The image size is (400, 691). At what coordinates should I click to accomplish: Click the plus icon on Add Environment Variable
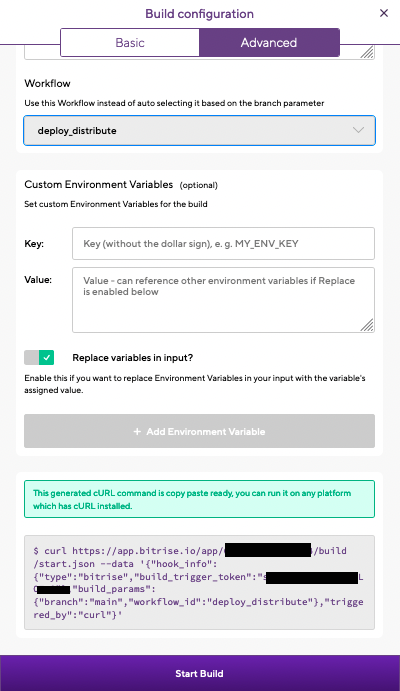point(137,431)
